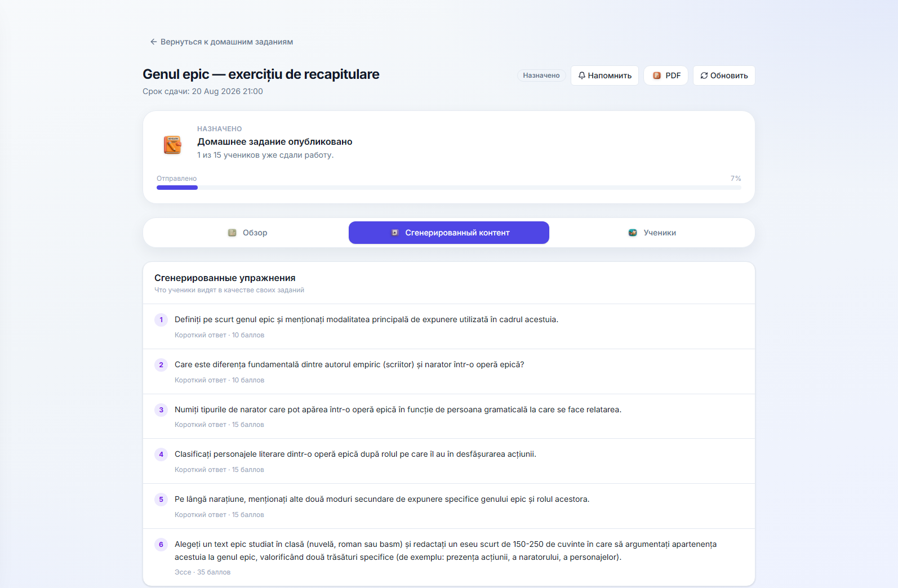
Task: Click Короткий ответ · 15 баллов under exercise 4
Action: point(220,470)
